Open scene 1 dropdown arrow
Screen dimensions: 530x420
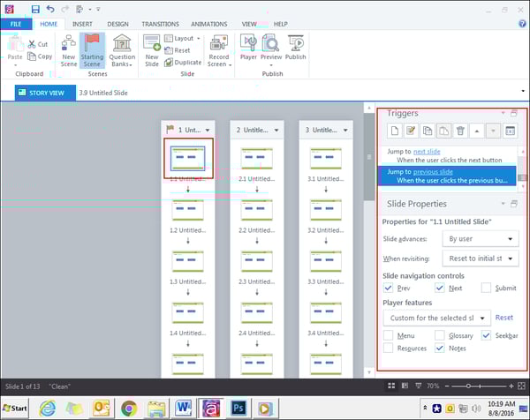click(208, 130)
